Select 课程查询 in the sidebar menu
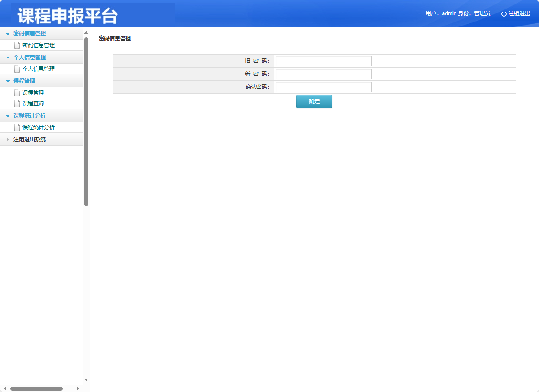The width and height of the screenshot is (539, 392). [x=33, y=103]
